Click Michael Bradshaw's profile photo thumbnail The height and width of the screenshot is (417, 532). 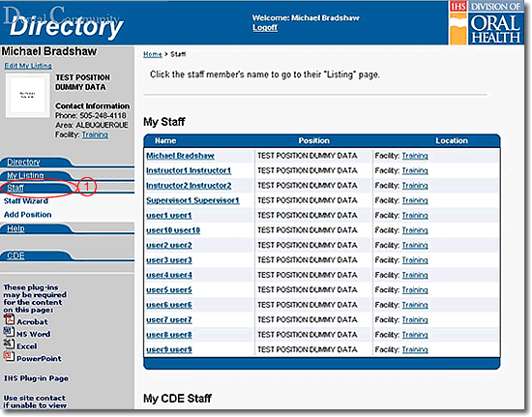[28, 96]
